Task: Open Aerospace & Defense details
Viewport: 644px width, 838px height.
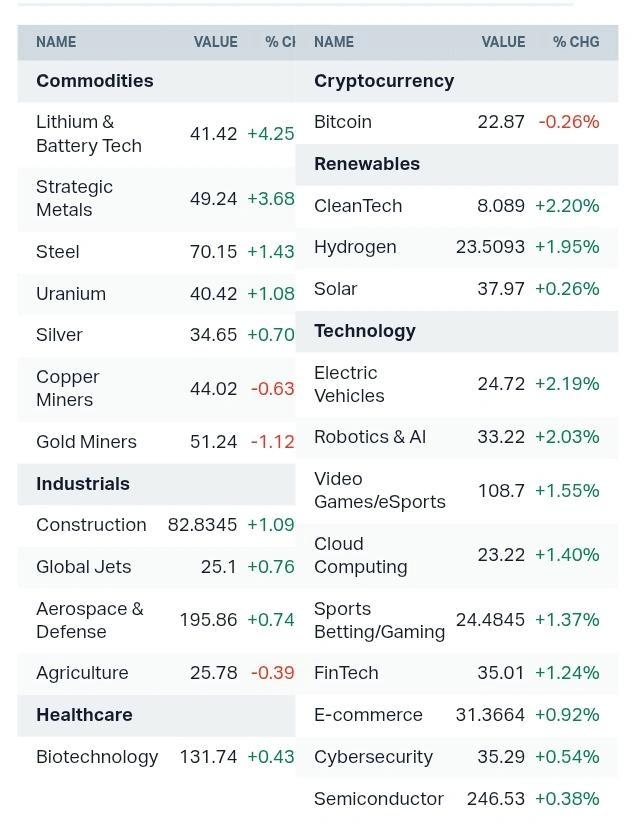Action: [89, 620]
